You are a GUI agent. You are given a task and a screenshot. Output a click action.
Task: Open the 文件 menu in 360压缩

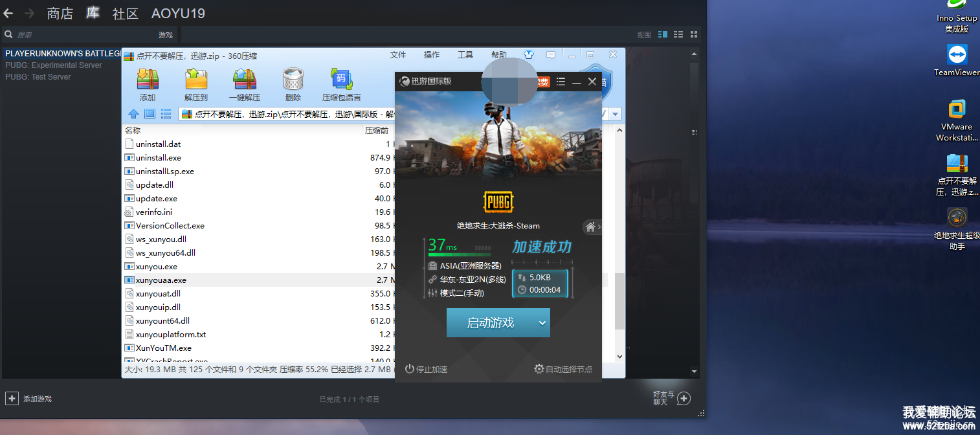397,55
